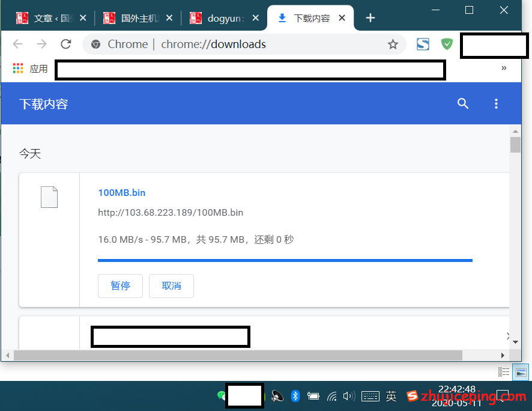
Task: Click the 100MB.bin file name link
Action: point(121,193)
